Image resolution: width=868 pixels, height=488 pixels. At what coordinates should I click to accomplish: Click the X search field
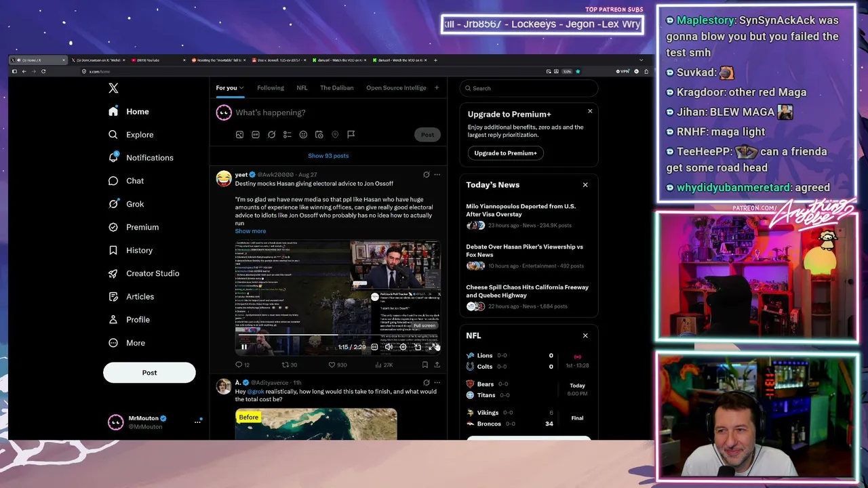(529, 88)
